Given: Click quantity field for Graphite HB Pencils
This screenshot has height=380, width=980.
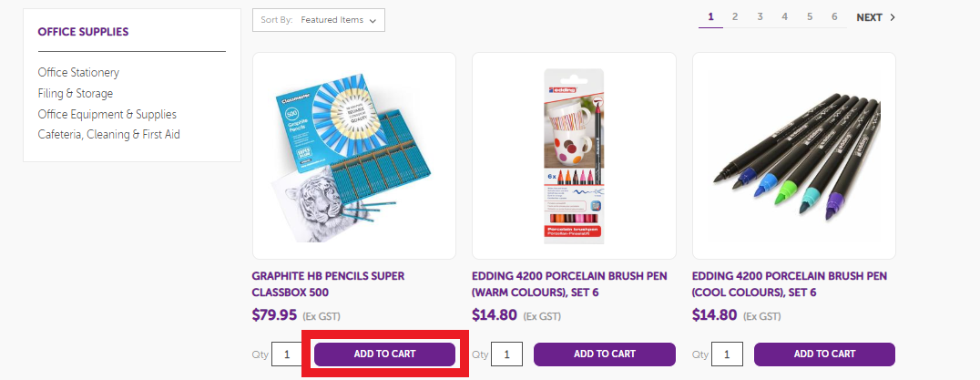Looking at the screenshot, I should pyautogui.click(x=287, y=354).
